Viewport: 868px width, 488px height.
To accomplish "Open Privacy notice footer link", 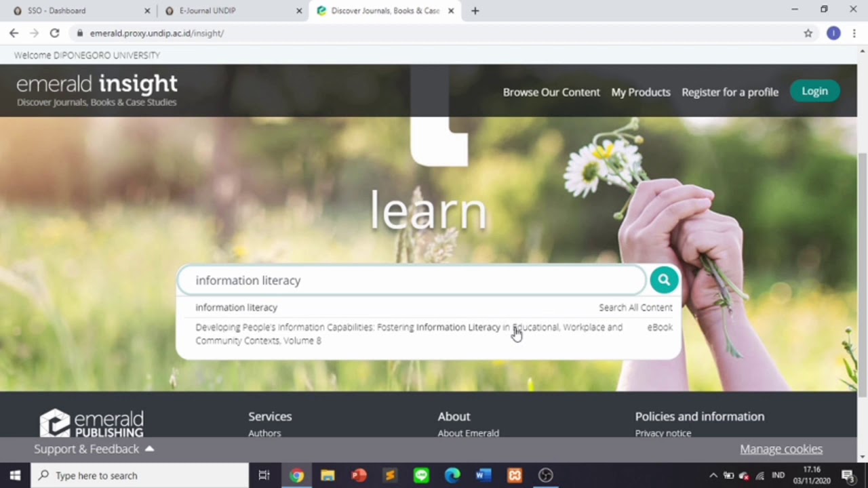I will 663,433.
